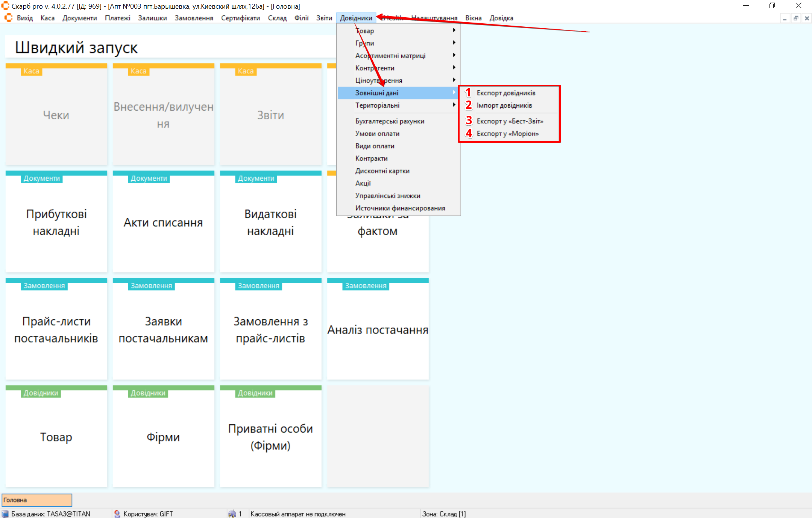
Task: Expand the Територіальні submenu
Action: click(x=399, y=105)
